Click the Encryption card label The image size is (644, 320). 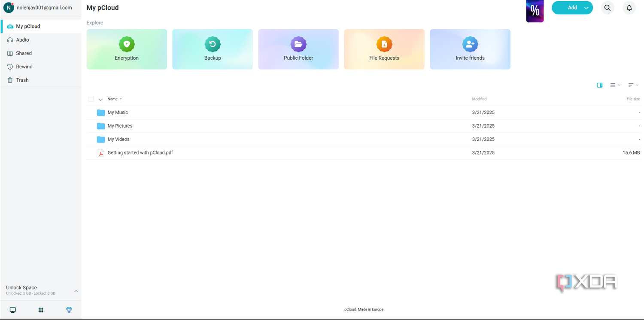pos(127,58)
